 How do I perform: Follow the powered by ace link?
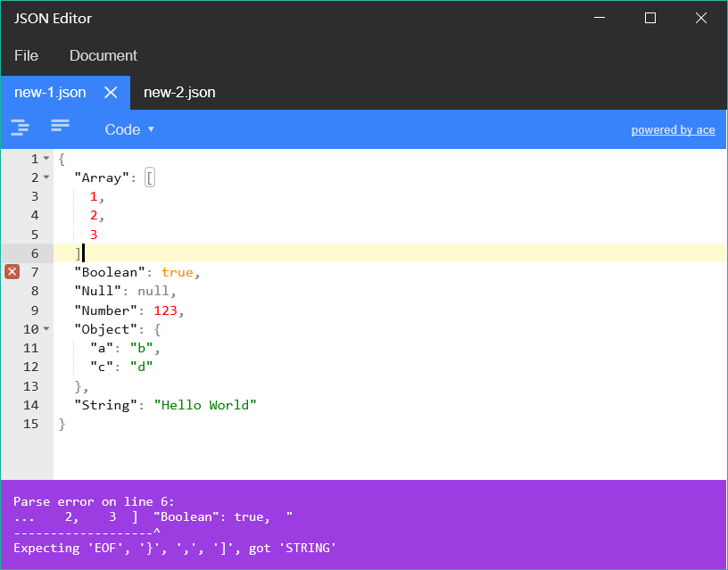pos(673,130)
